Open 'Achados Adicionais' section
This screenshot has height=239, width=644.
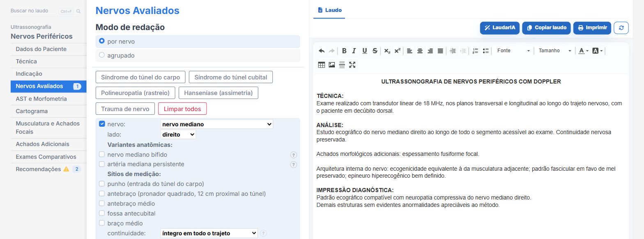coord(48,144)
